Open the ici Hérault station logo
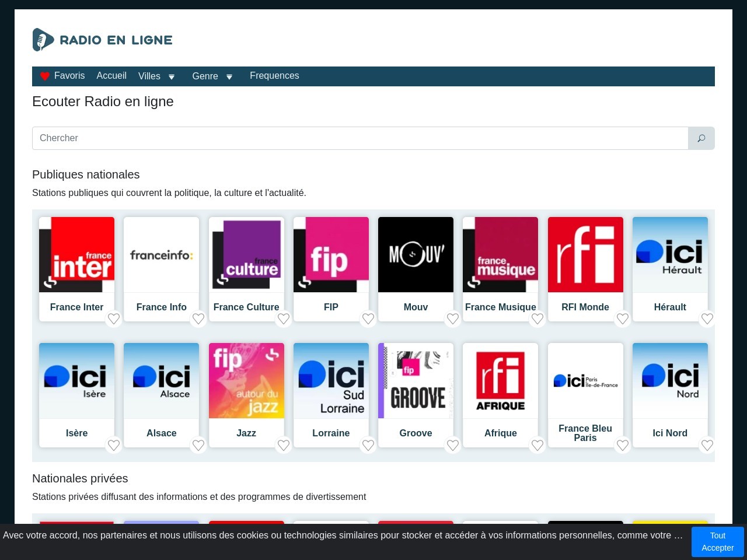This screenshot has height=560, width=747. [670, 254]
